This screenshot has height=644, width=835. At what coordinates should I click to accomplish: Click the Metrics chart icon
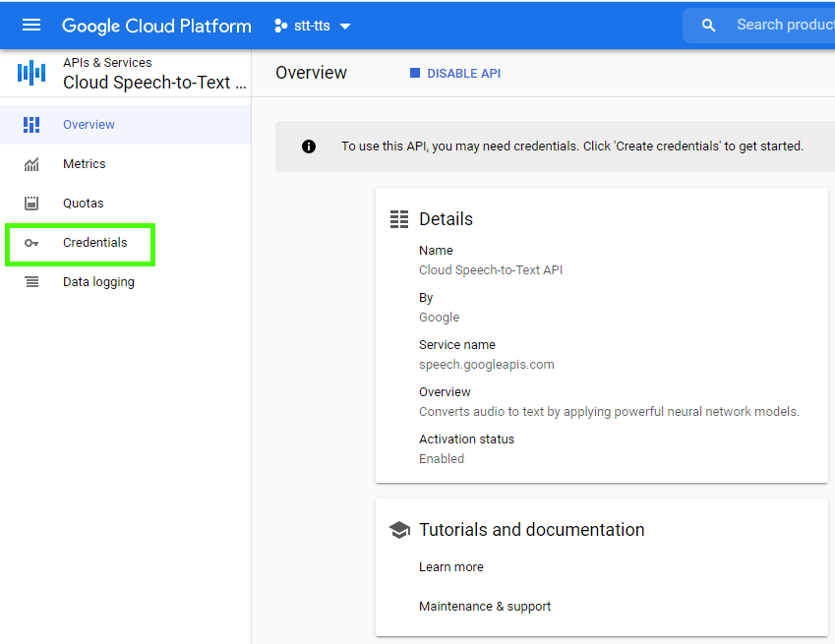pyautogui.click(x=31, y=164)
